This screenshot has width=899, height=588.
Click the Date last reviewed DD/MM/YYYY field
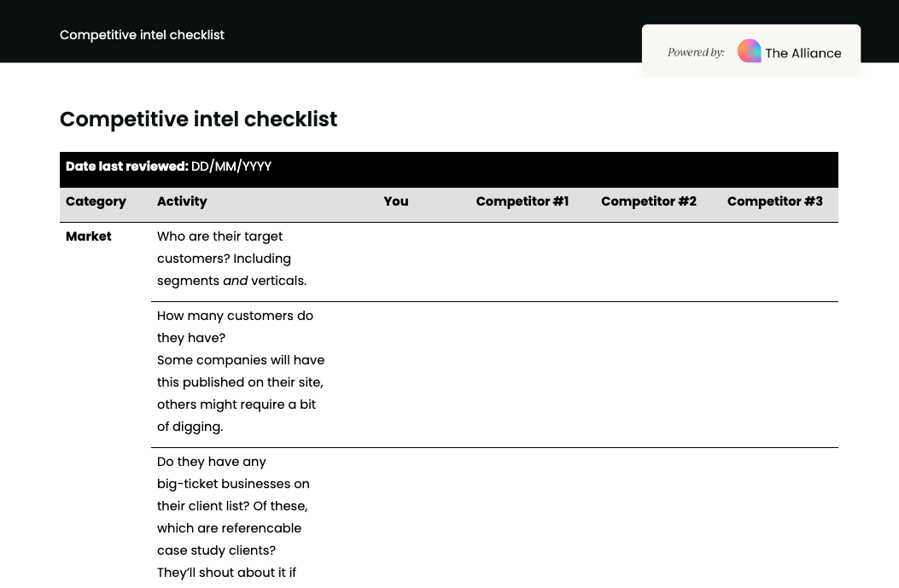coord(231,166)
